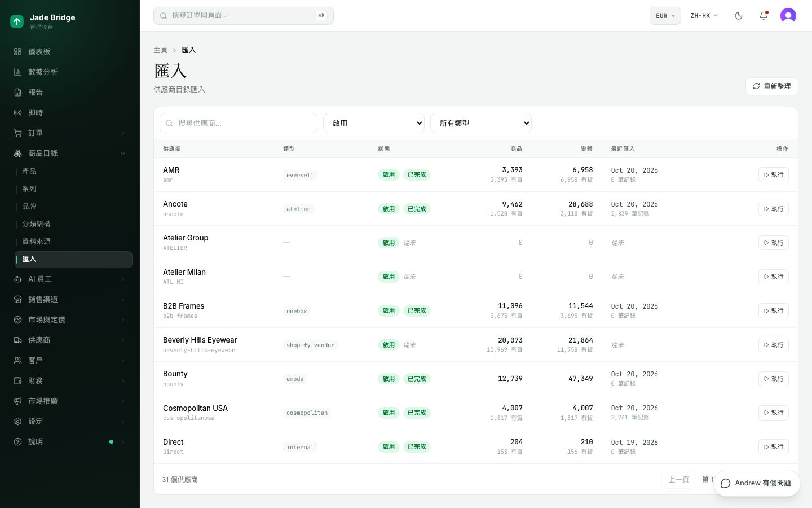
Task: Click the 市場推廣 megaphone icon
Action: coord(17,401)
